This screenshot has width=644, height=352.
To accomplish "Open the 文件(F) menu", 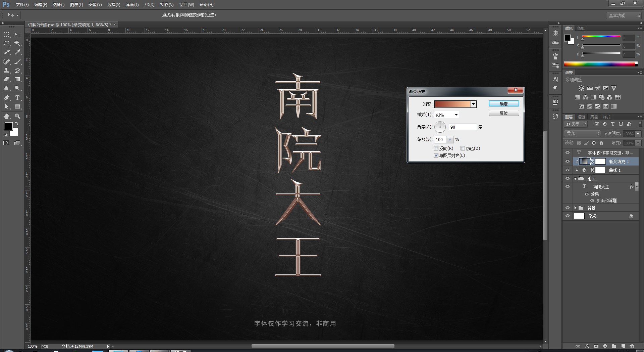I will click(x=22, y=5).
